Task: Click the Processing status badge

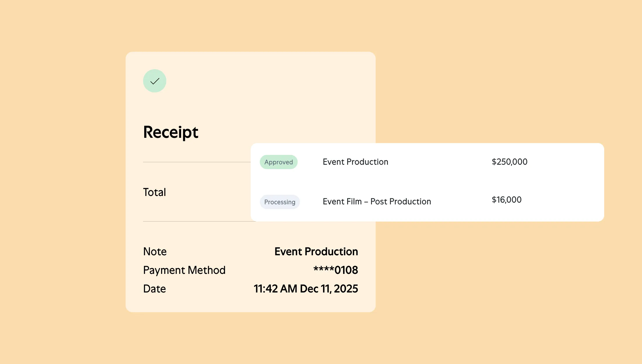Action: 279,202
